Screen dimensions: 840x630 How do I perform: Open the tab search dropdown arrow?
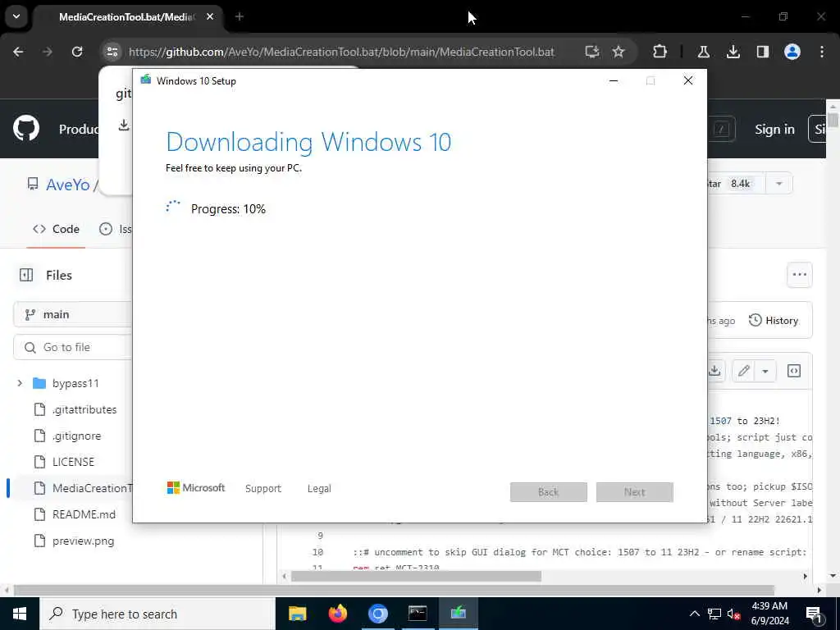16,16
